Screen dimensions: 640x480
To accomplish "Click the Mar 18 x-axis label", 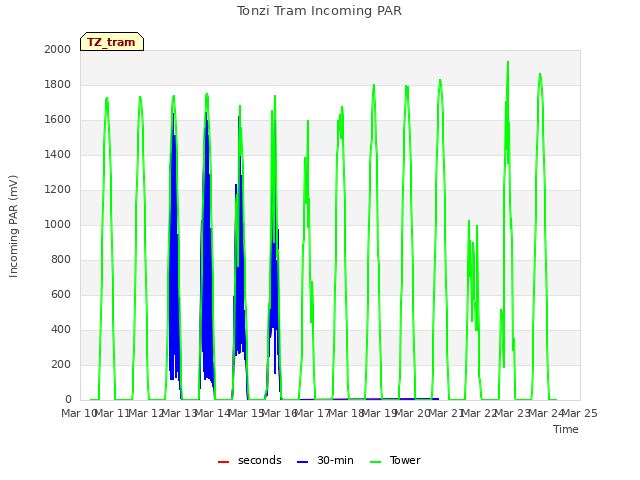I will pos(346,413).
